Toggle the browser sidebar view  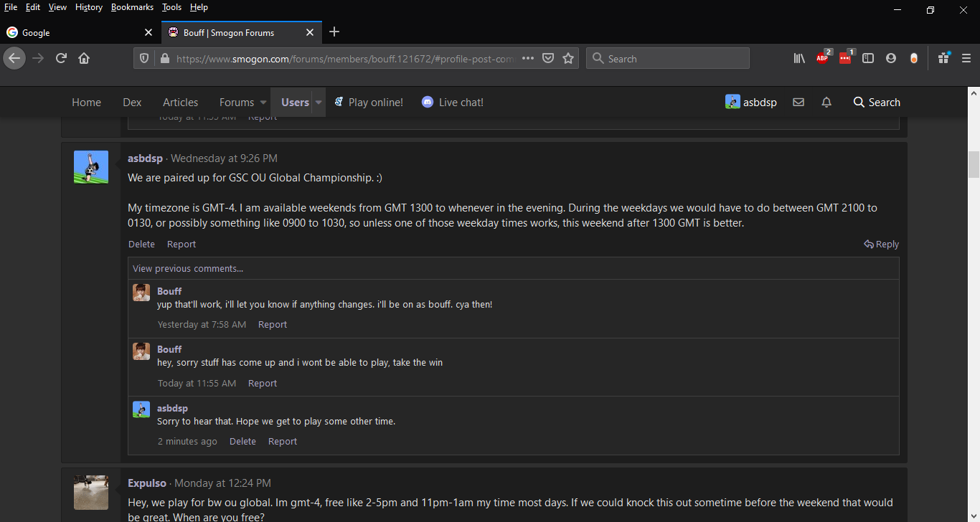coord(868,59)
